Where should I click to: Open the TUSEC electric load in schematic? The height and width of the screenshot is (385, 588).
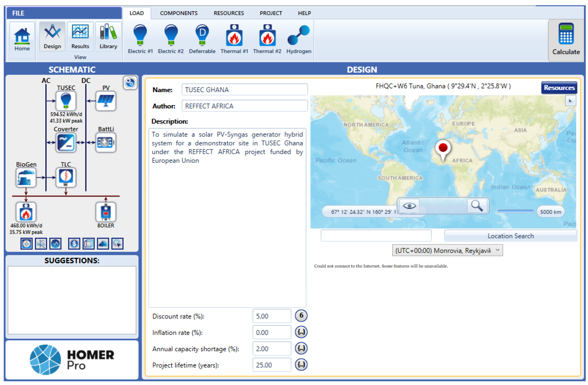tap(66, 101)
